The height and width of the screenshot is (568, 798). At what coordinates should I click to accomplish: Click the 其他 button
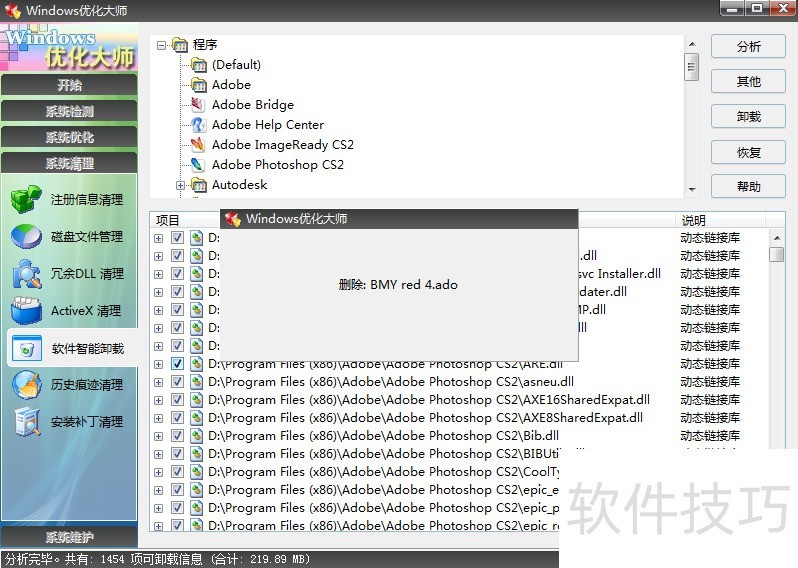tap(748, 81)
